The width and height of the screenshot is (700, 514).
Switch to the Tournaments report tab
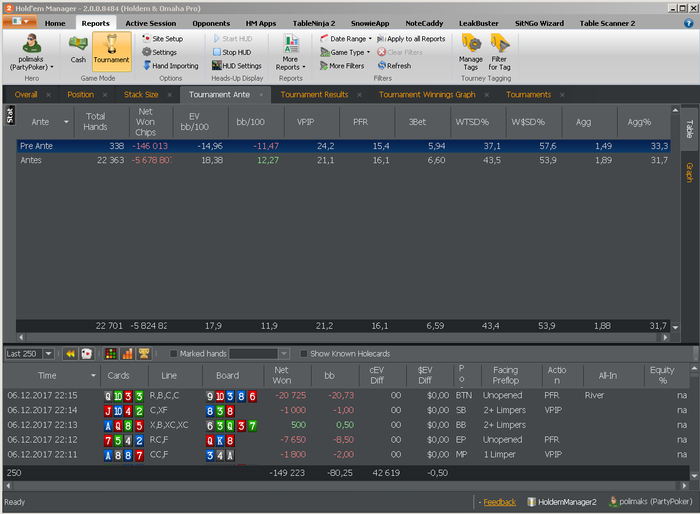[x=528, y=95]
